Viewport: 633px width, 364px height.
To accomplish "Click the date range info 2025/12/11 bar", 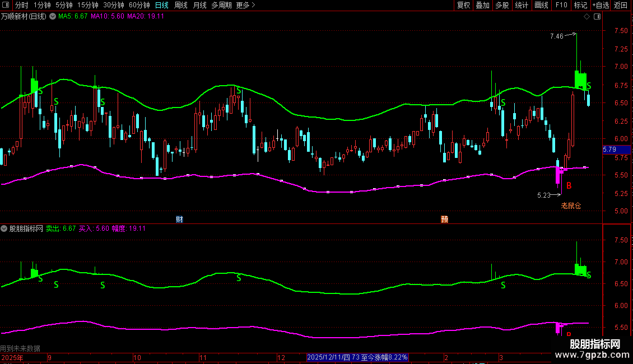I will coord(357,357).
